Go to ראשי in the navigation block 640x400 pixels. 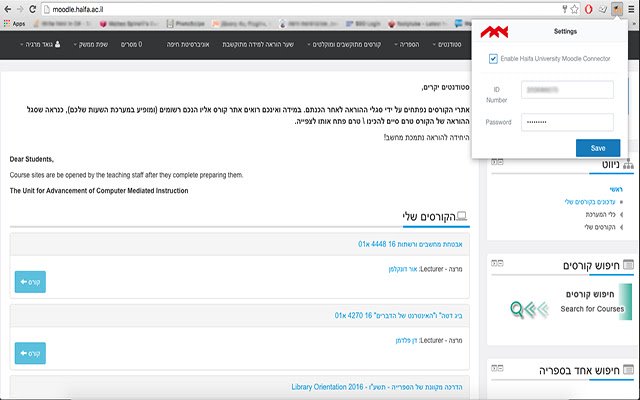click(x=616, y=189)
